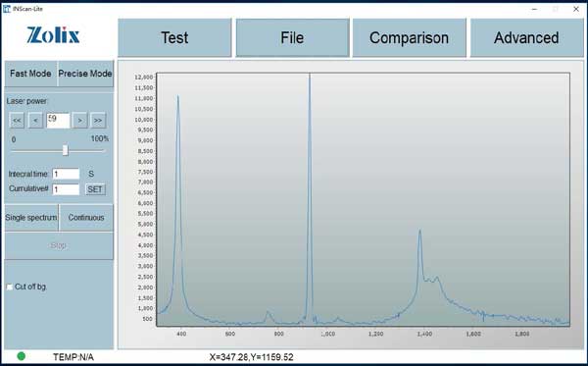This screenshot has width=588, height=366.
Task: Click the Integral time input field
Action: [x=66, y=174]
